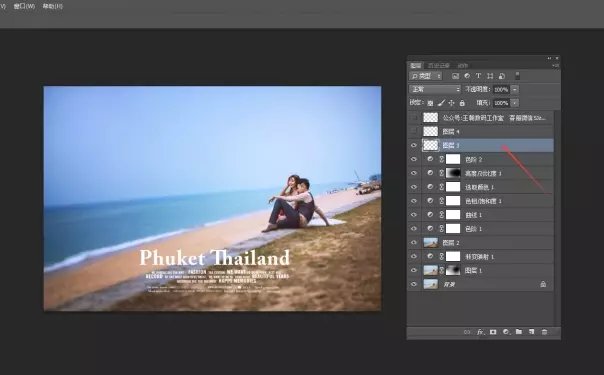This screenshot has height=375, width=604.
Task: Open the fill slider dropdown arrow
Action: click(515, 103)
